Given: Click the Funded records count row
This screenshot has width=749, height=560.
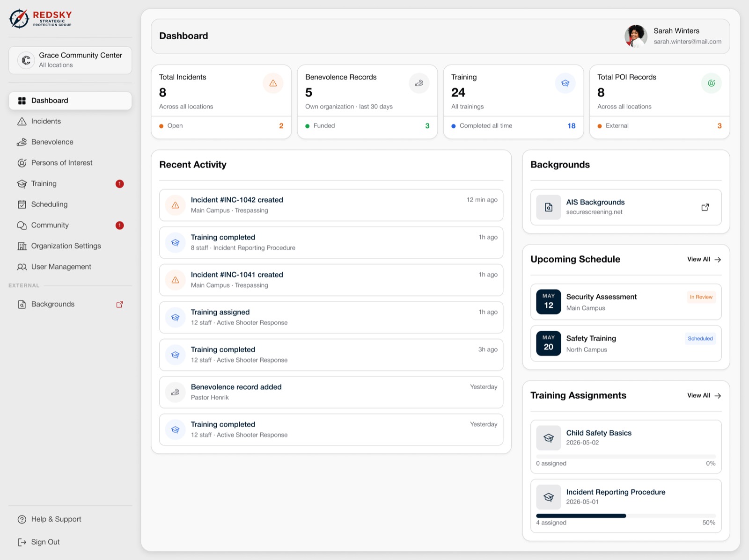Looking at the screenshot, I should click(367, 126).
